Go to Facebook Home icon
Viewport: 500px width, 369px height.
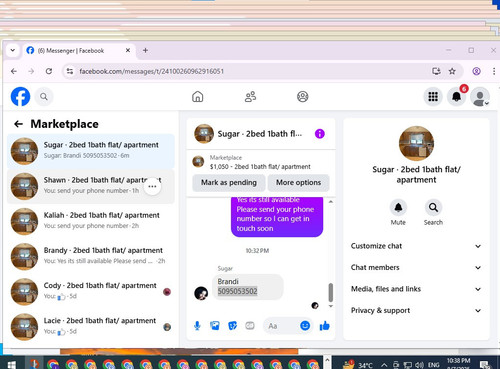coord(198,97)
